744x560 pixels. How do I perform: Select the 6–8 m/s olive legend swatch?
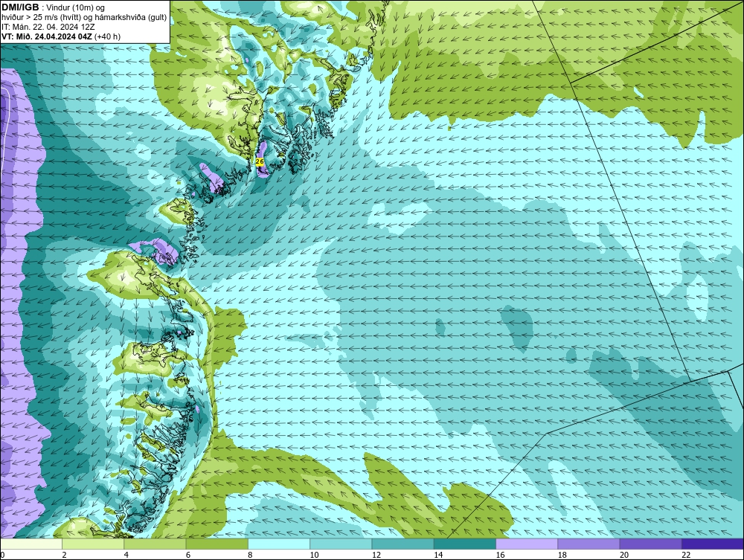[217, 544]
